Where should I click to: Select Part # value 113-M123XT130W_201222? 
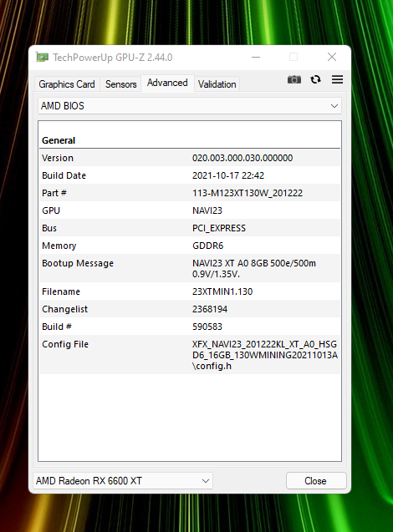click(248, 193)
